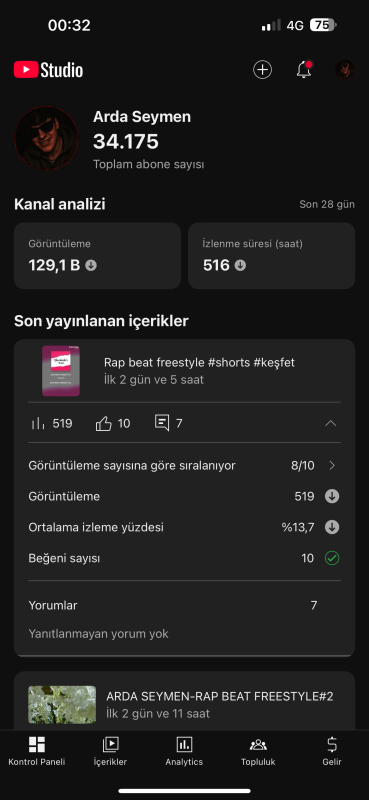Tap the YouTube Studio logo
369x800 pixels.
(48, 70)
